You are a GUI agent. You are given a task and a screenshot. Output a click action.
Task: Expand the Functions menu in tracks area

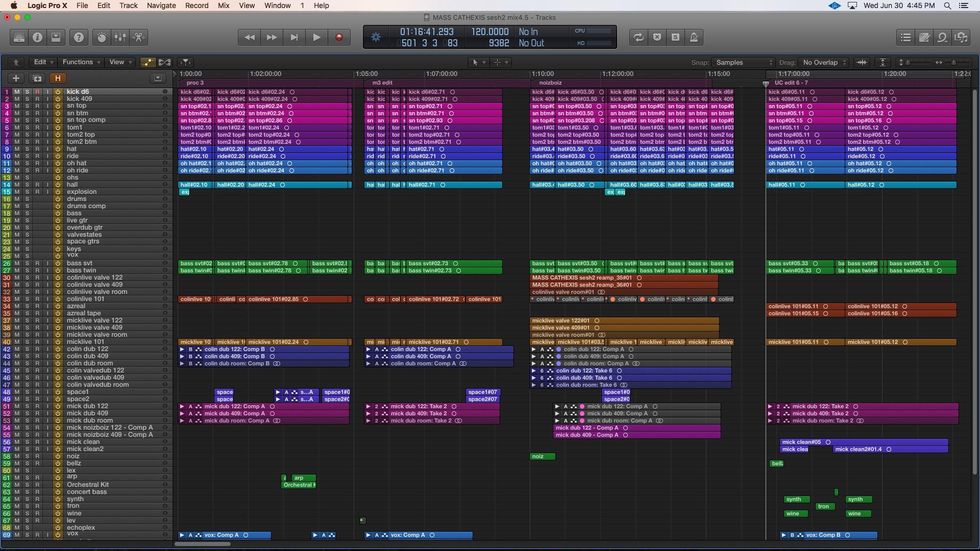click(80, 62)
